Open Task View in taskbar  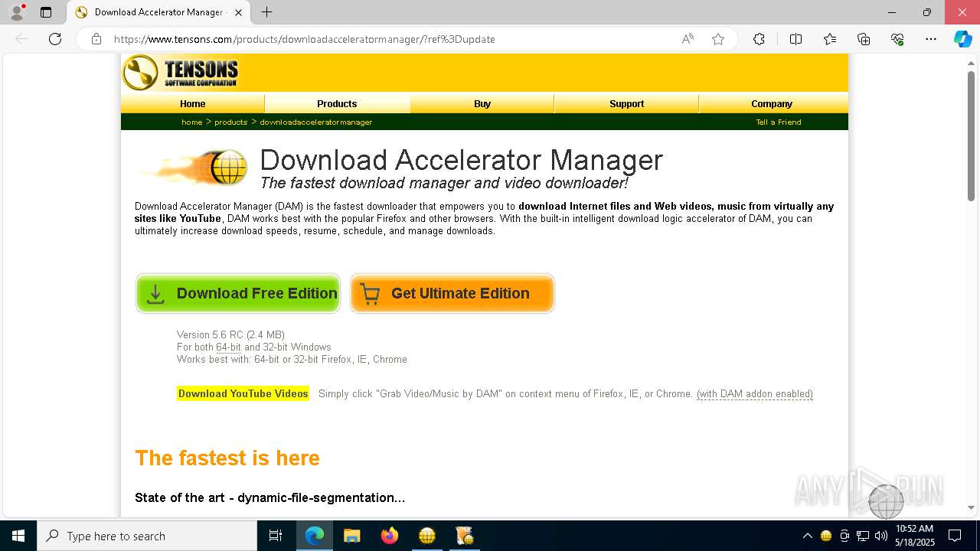pyautogui.click(x=276, y=536)
